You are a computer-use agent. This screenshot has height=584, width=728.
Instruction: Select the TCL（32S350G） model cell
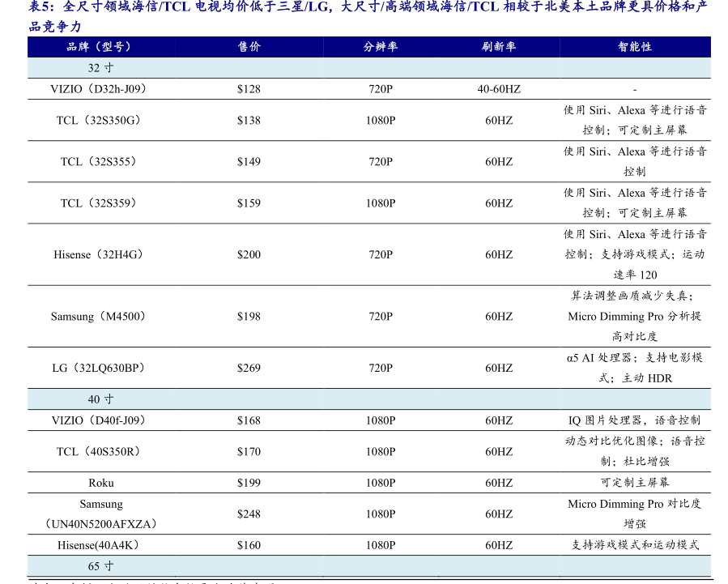pos(99,120)
